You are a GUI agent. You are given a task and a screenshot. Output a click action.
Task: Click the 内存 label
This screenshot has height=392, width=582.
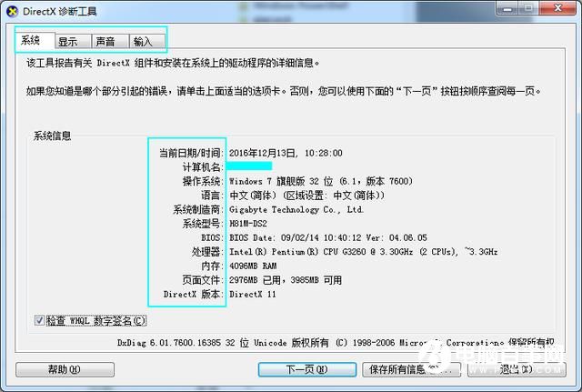pyautogui.click(x=212, y=266)
